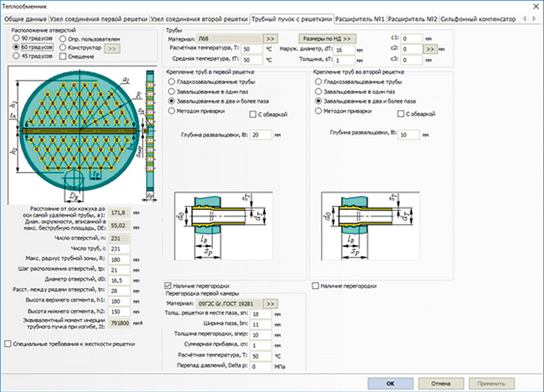Image resolution: width=544 pixels, height=392 pixels.
Task: Check Наличие перегородки for second chamber
Action: click(x=345, y=286)
